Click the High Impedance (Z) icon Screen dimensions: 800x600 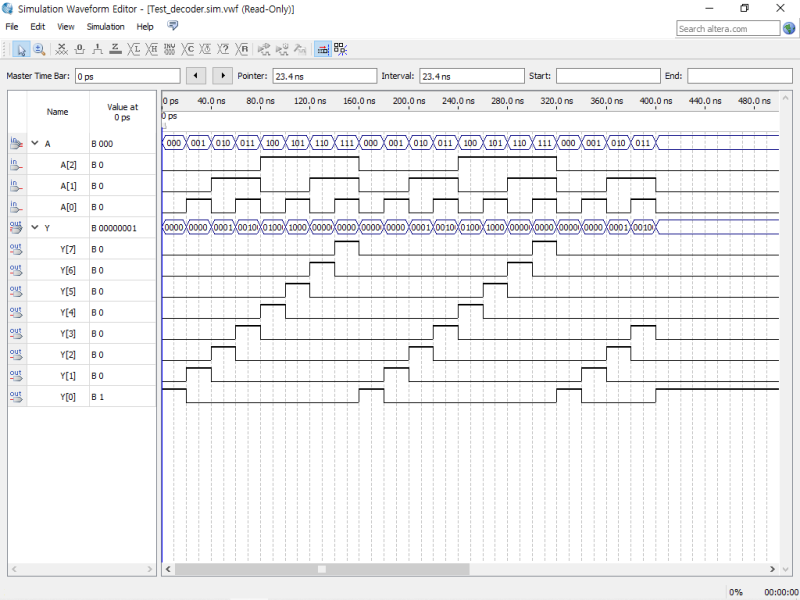click(116, 48)
